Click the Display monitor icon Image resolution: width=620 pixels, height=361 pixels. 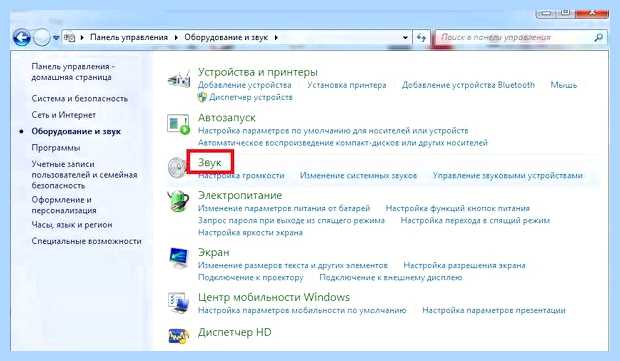(x=178, y=259)
